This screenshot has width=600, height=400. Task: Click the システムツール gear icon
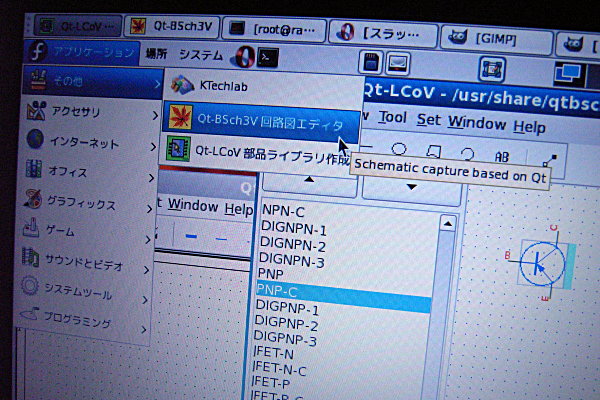[30, 290]
